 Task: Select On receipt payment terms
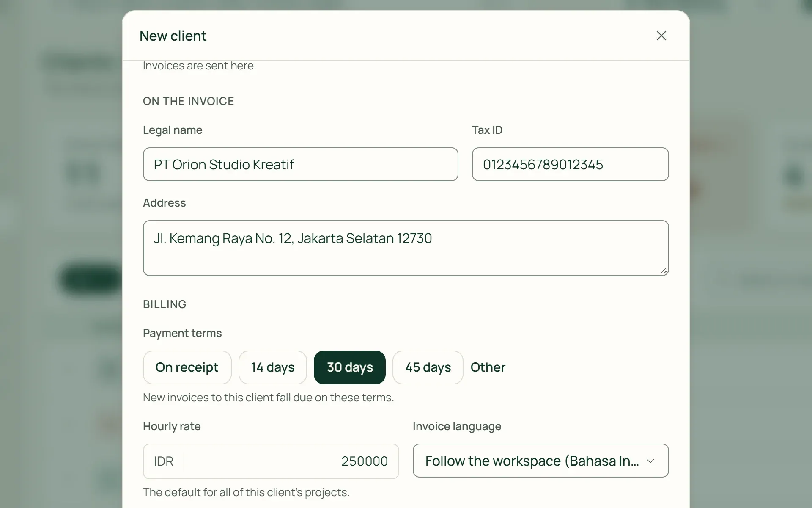(187, 367)
